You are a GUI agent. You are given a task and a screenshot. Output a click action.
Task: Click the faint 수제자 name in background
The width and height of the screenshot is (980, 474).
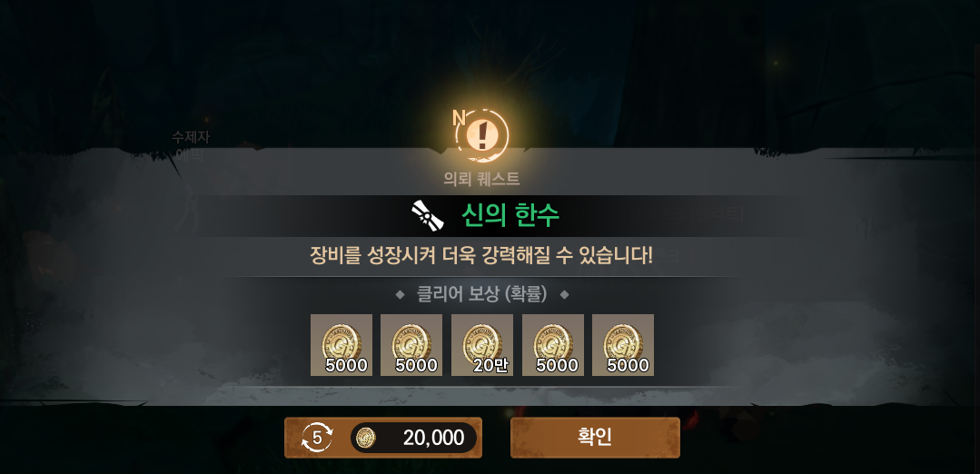(191, 137)
